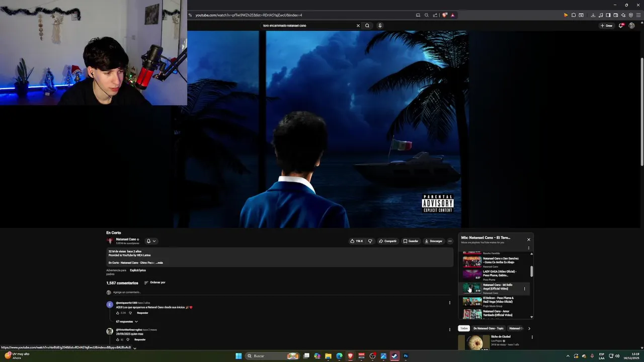Click the zoom magnifier icon in the address bar

427,15
